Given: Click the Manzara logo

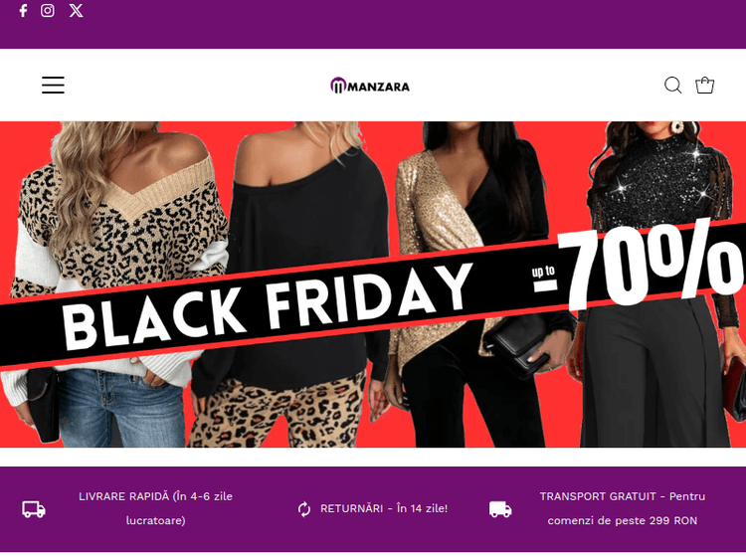Looking at the screenshot, I should [x=370, y=86].
